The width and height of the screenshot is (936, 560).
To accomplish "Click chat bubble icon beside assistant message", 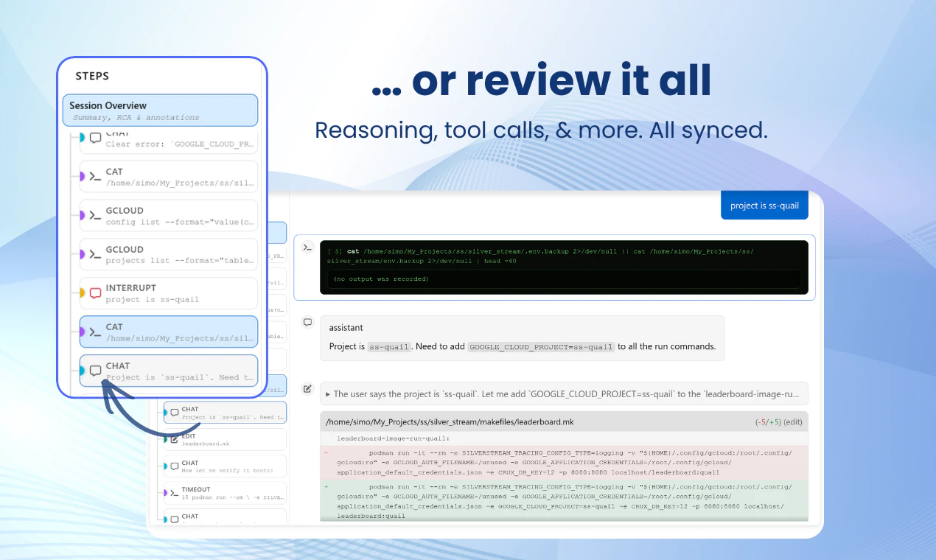I will (x=307, y=323).
